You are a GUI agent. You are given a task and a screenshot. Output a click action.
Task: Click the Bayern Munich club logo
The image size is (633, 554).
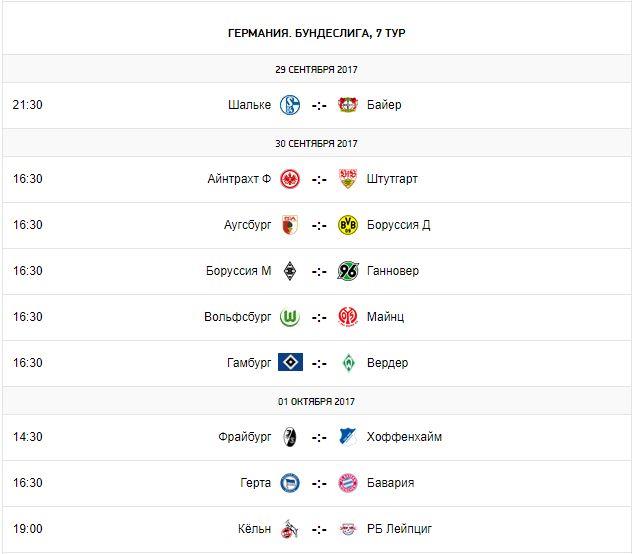click(x=348, y=483)
